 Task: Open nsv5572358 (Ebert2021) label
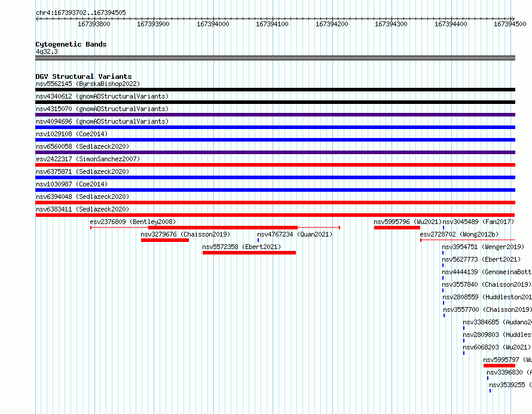(x=241, y=247)
